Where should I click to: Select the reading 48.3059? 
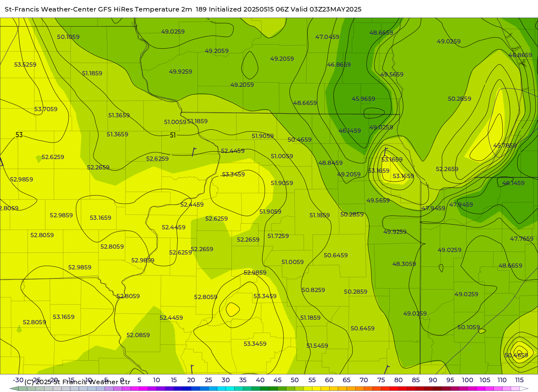pyautogui.click(x=404, y=264)
